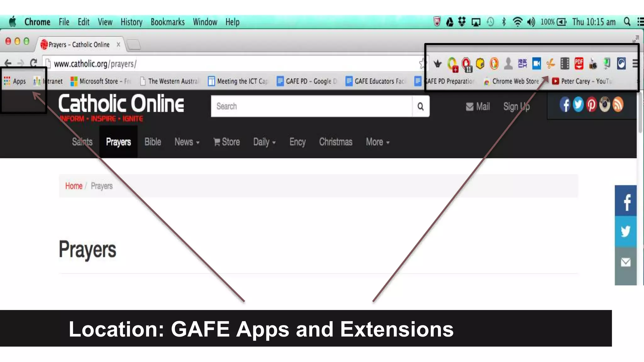
Task: Click the address bar URL
Action: pos(95,64)
